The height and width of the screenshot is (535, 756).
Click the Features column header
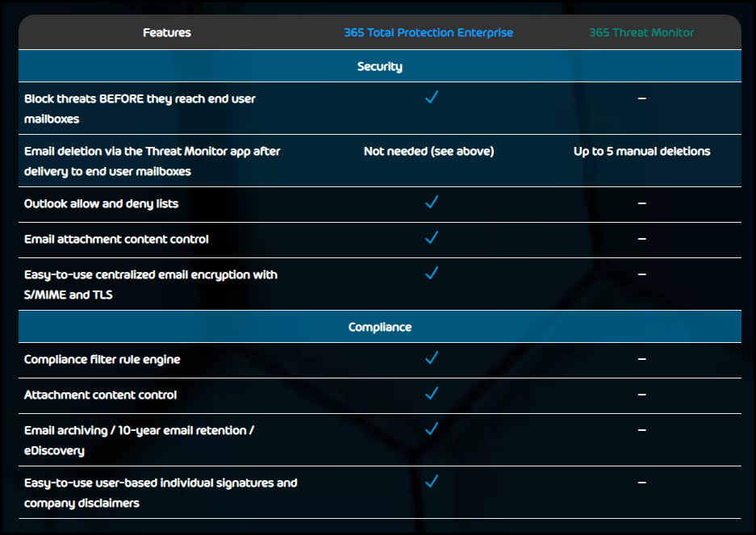(167, 32)
